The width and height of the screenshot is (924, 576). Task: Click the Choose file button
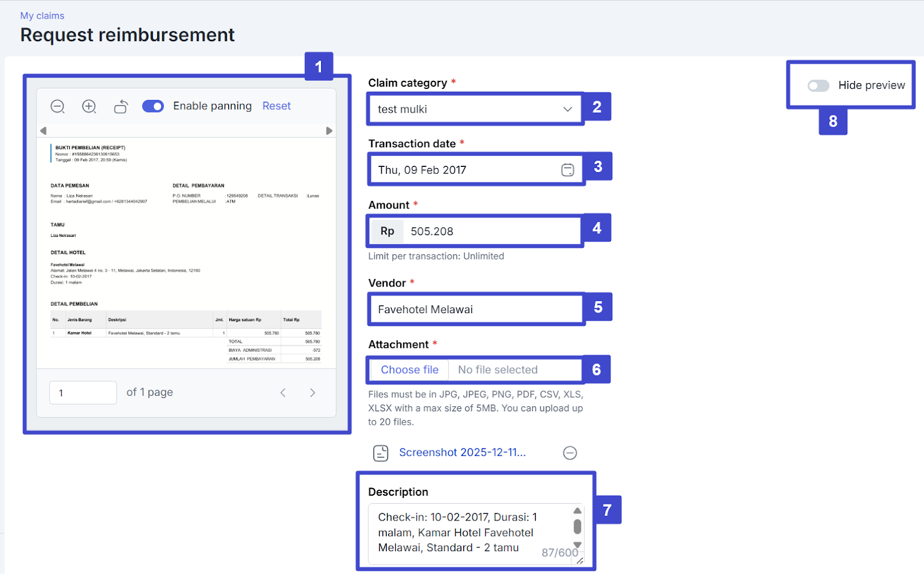(x=409, y=370)
